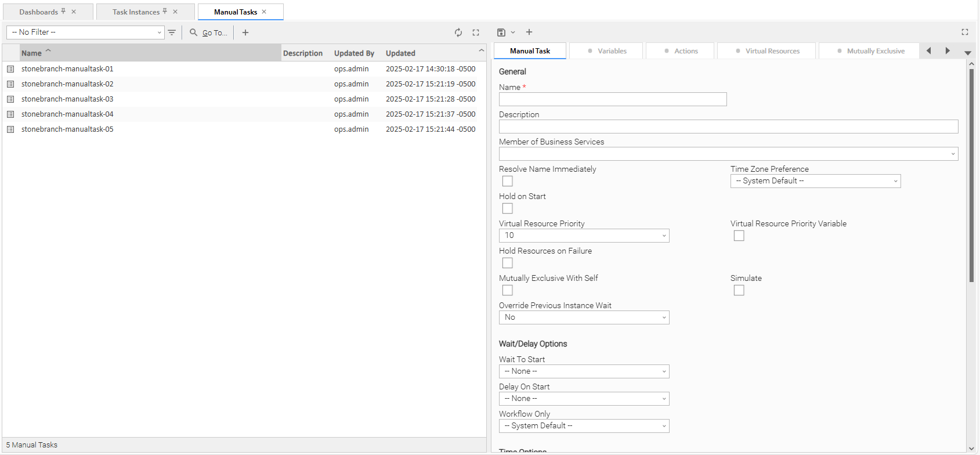Expand the Wait To Start dropdown
The height and width of the screenshot is (455, 980).
point(584,371)
